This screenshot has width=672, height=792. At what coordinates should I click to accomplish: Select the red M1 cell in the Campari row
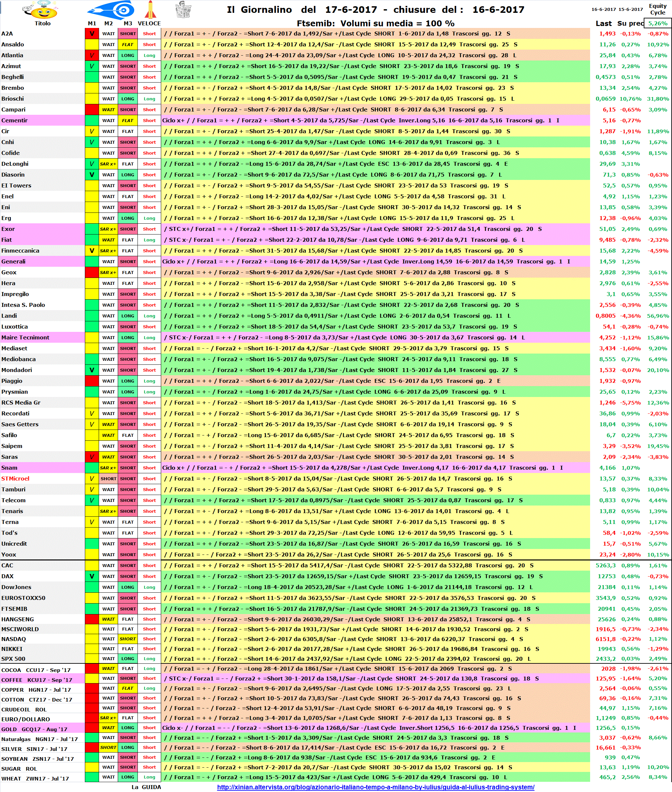[x=92, y=110]
